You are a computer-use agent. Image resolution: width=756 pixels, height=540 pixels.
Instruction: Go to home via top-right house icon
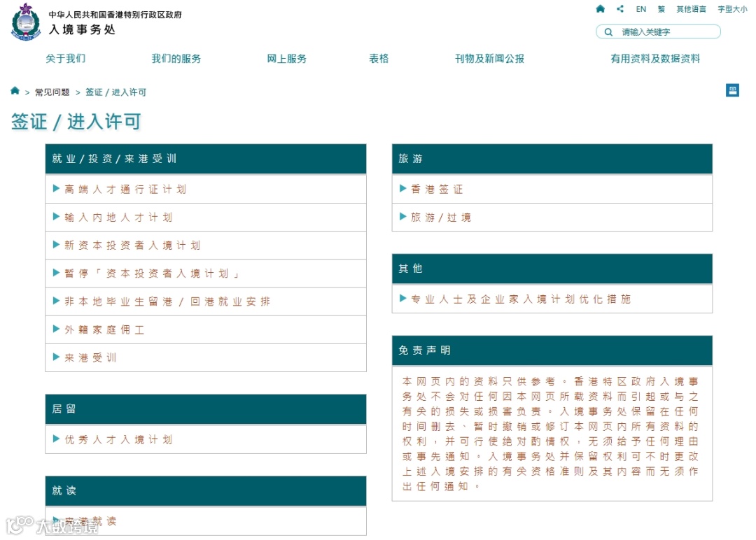tap(601, 8)
